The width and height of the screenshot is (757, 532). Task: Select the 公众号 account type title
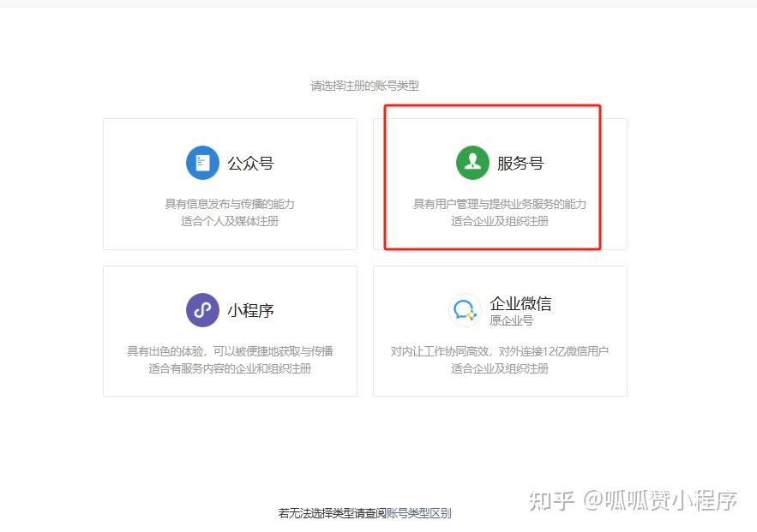click(x=250, y=163)
